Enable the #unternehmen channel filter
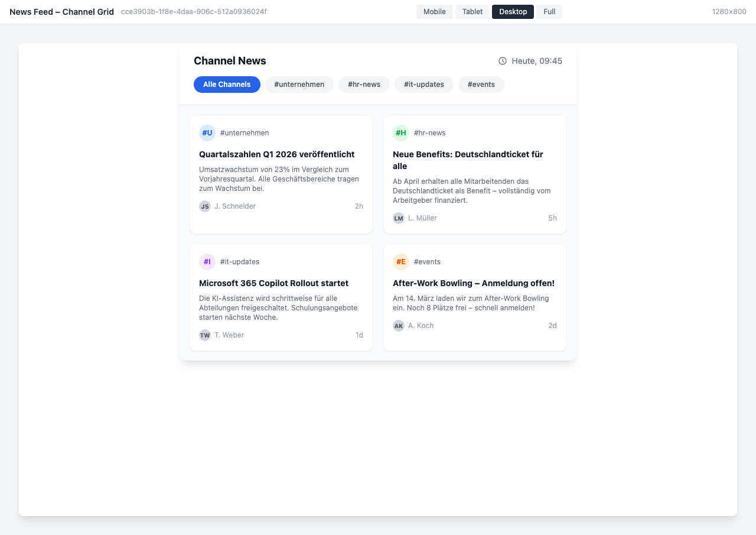This screenshot has height=535, width=756. (299, 85)
